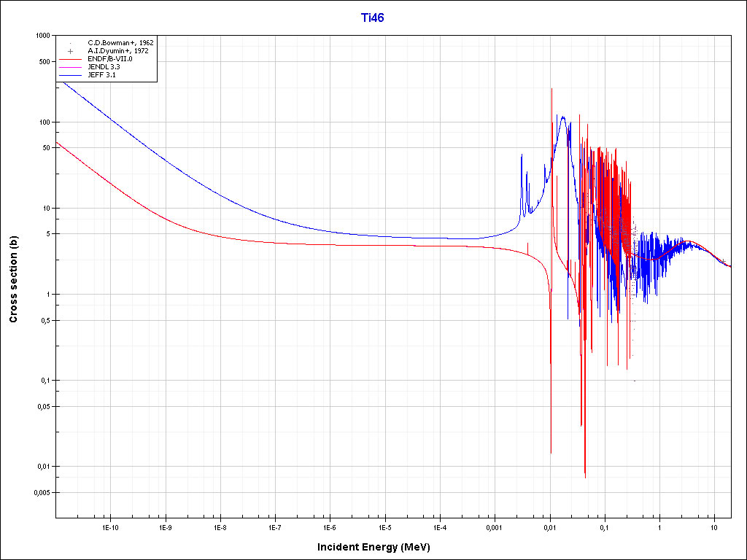Click the JENDL 3.3 legend label
Image resolution: width=747 pixels, height=560 pixels.
click(104, 67)
